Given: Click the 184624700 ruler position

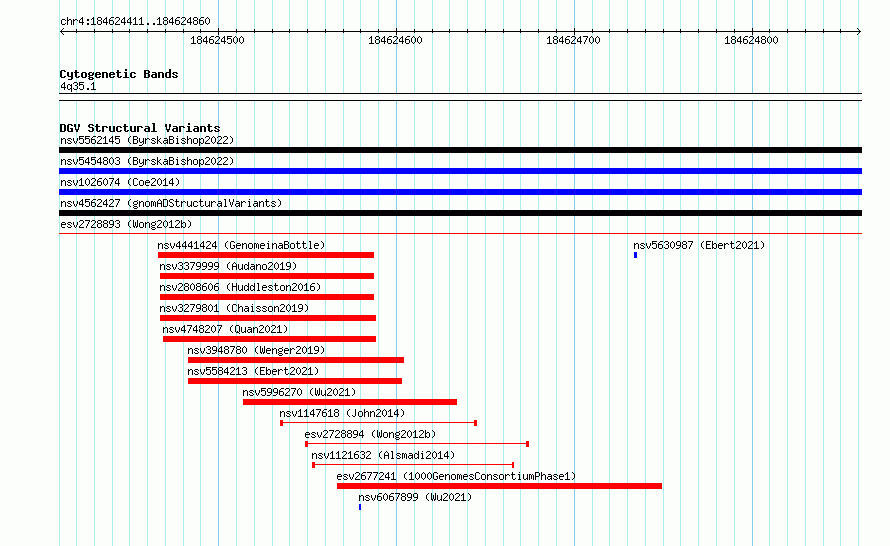Looking at the screenshot, I should (573, 40).
